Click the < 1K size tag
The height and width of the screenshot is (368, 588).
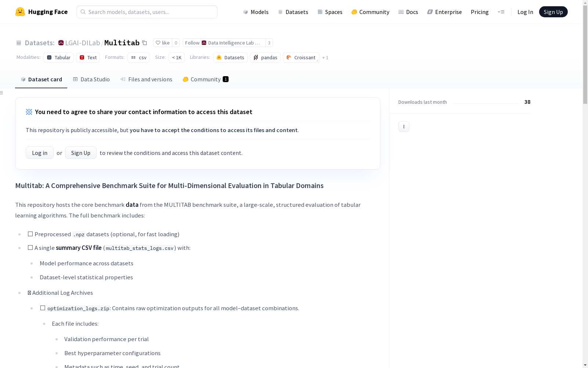click(177, 57)
